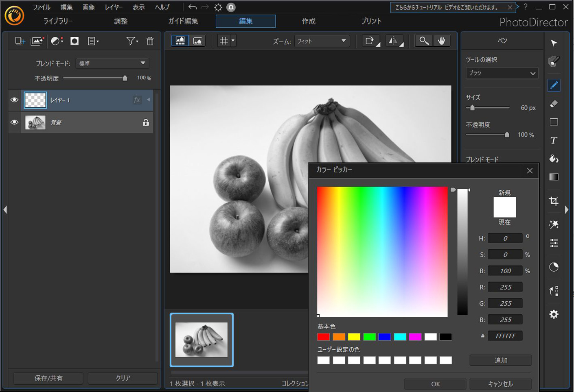The height and width of the screenshot is (392, 574).
Task: Click the H hue value field
Action: point(505,238)
